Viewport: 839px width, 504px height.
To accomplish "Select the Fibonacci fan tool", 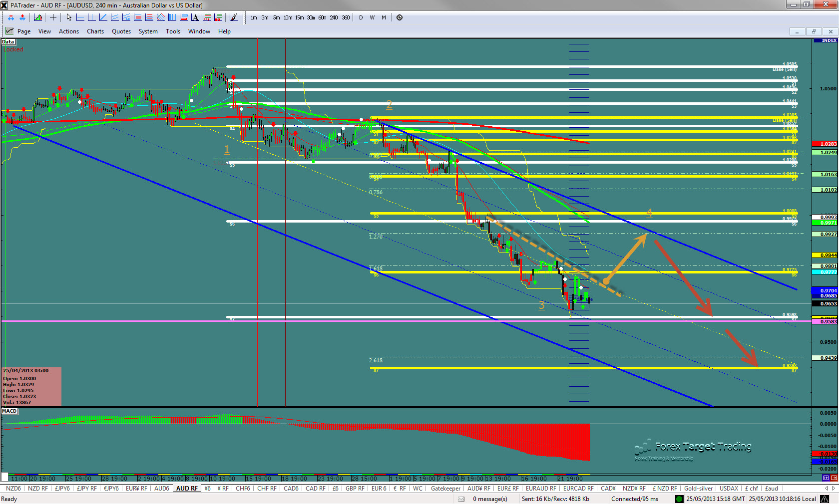I will (160, 17).
